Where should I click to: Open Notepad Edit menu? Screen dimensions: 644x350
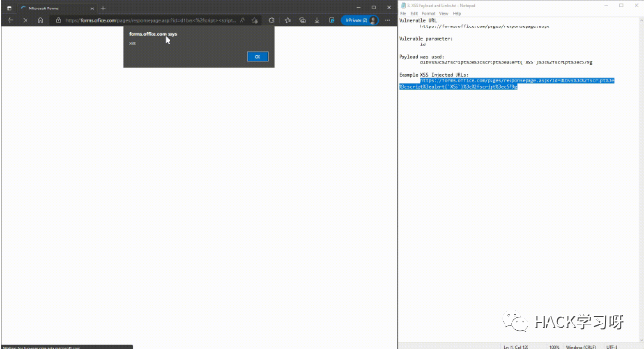tap(414, 13)
